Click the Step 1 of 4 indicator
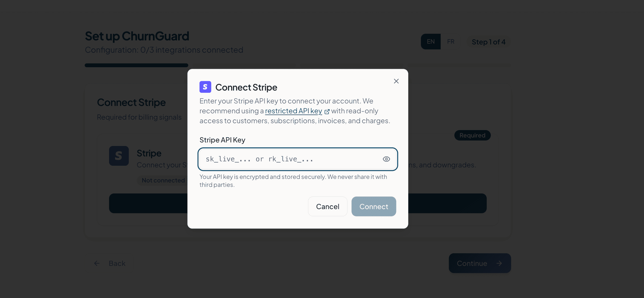 (x=488, y=42)
